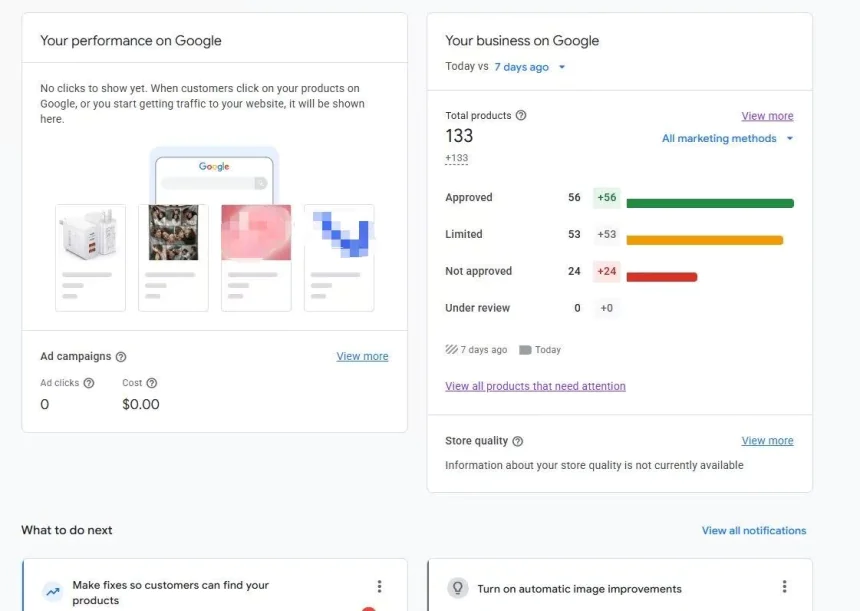The image size is (860, 611).
Task: Expand the 7 days ago date dropdown
Action: tap(529, 67)
